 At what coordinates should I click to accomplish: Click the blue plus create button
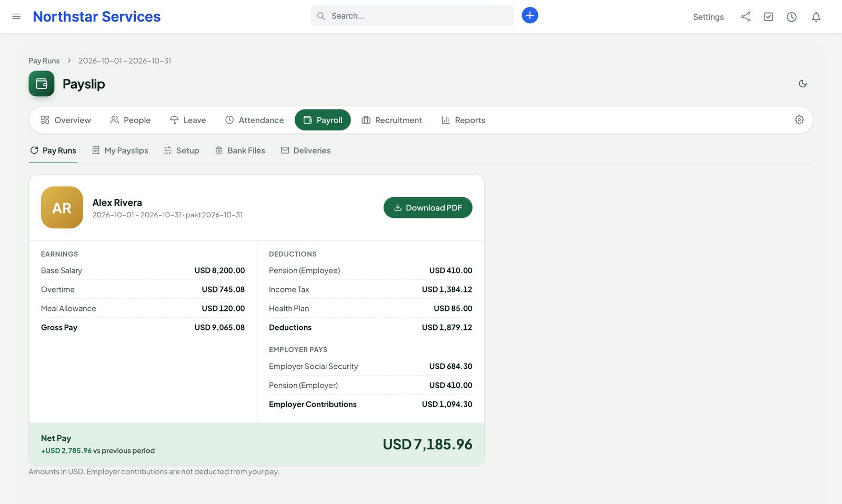point(530,15)
